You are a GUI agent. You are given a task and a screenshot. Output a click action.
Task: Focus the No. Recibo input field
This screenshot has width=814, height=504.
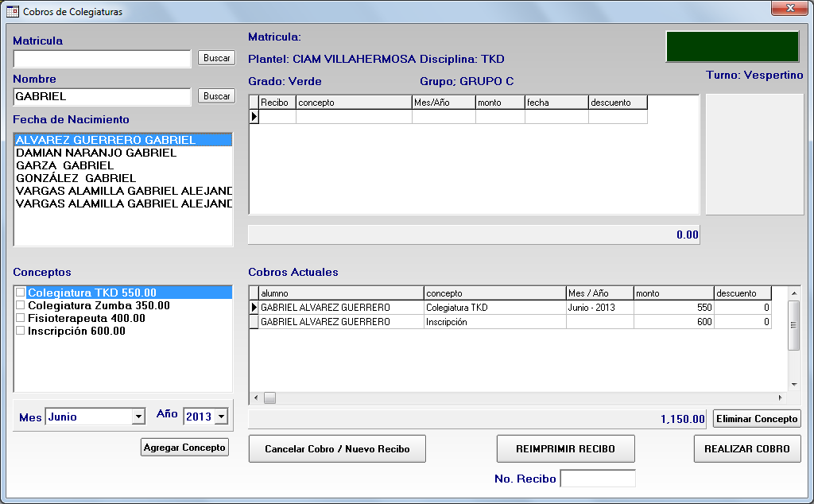point(598,479)
